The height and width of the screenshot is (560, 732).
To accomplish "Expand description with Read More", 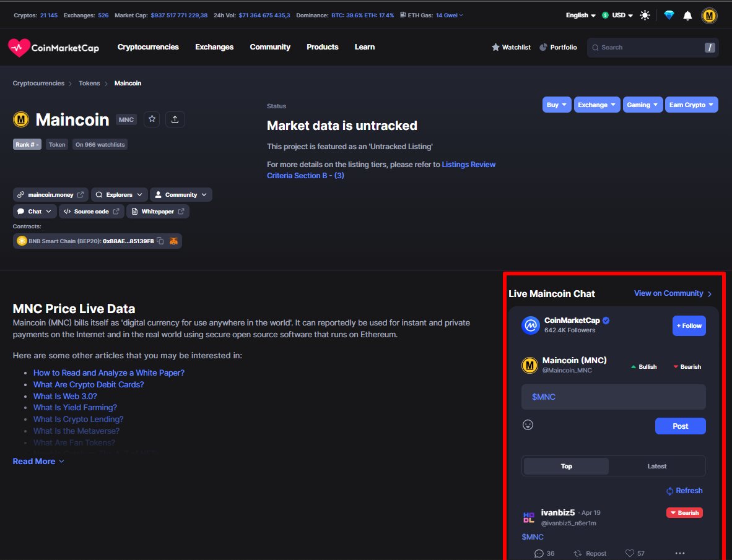I will [x=38, y=461].
